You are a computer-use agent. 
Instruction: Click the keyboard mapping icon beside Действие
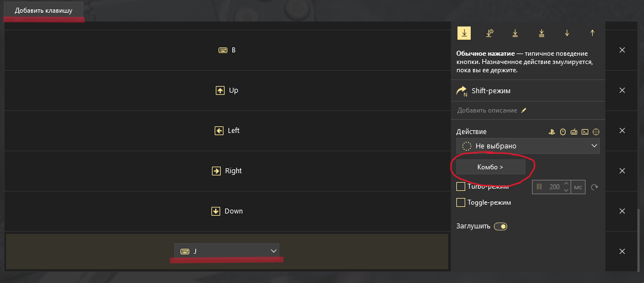coord(574,132)
